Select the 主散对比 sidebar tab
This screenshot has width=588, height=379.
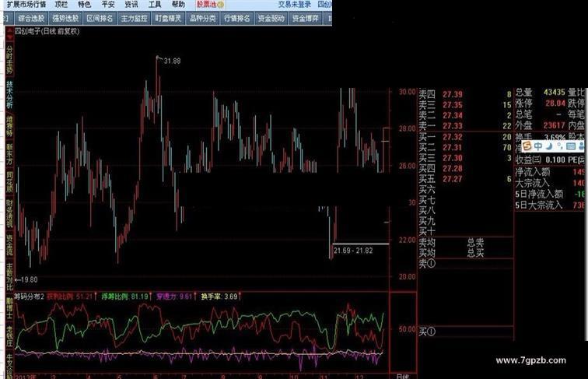(9, 277)
